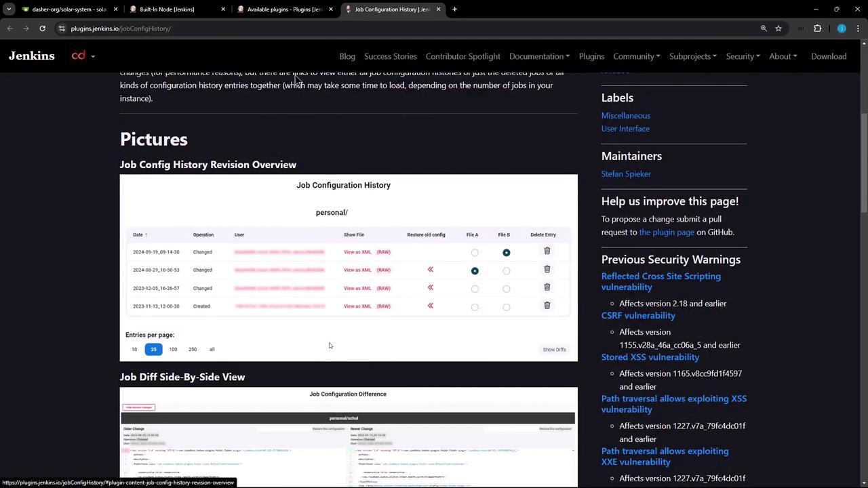The image size is (868, 488).
Task: Select File B radio for 2023-11-13 row
Action: [506, 307]
